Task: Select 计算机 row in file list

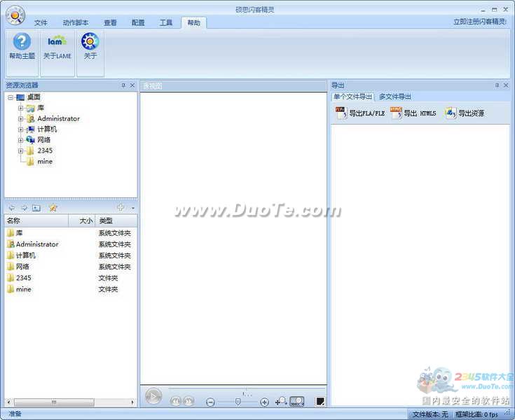Action: tap(71, 255)
